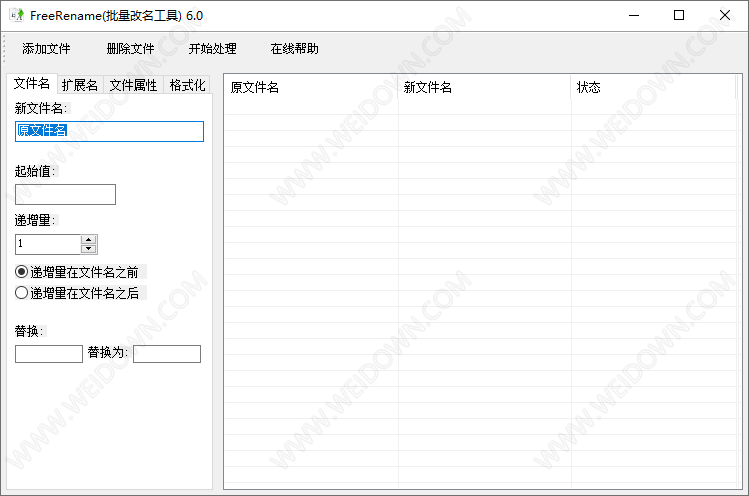The height and width of the screenshot is (496, 749).
Task: Sort by 原文件名 column header
Action: click(x=311, y=87)
